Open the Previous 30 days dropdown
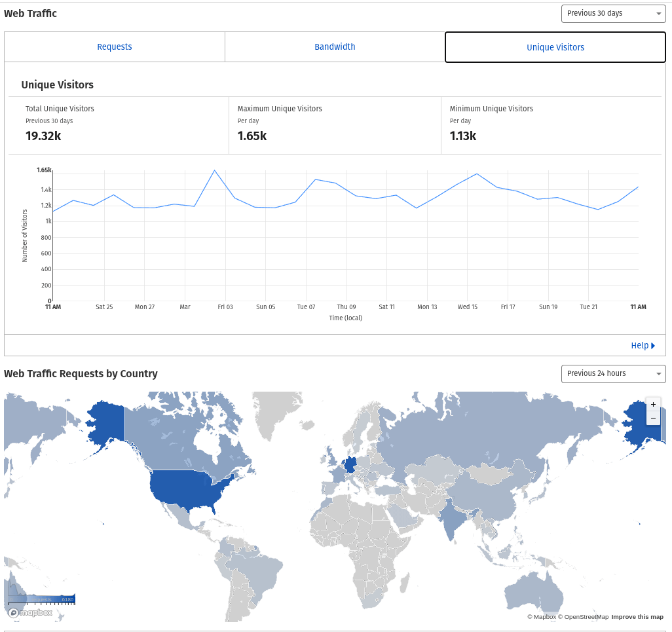The width and height of the screenshot is (672, 632). [613, 14]
